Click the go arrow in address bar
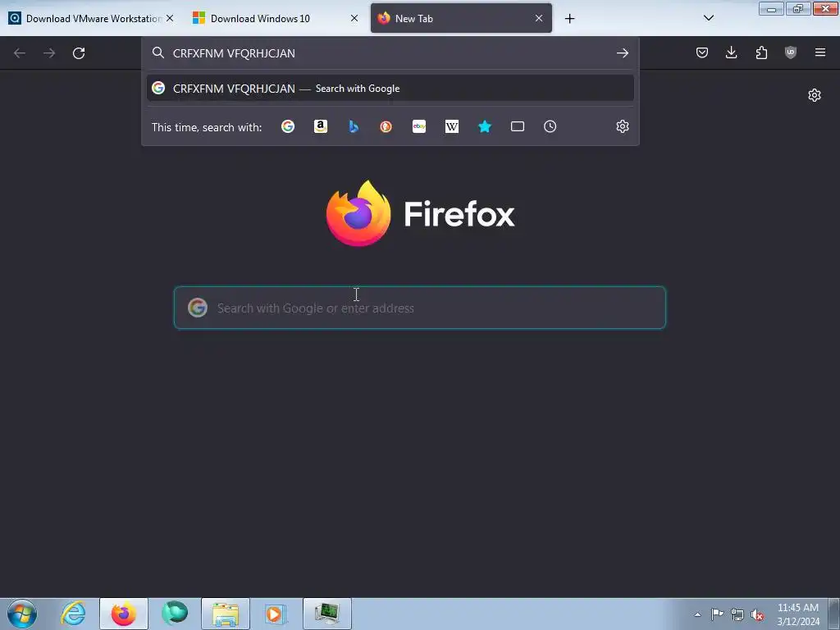840x630 pixels. pyautogui.click(x=622, y=53)
